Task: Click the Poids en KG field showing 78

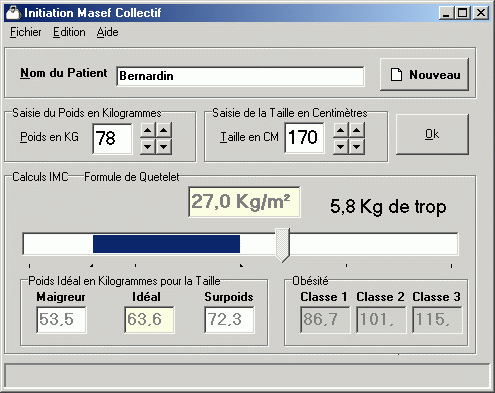Action: tap(112, 139)
